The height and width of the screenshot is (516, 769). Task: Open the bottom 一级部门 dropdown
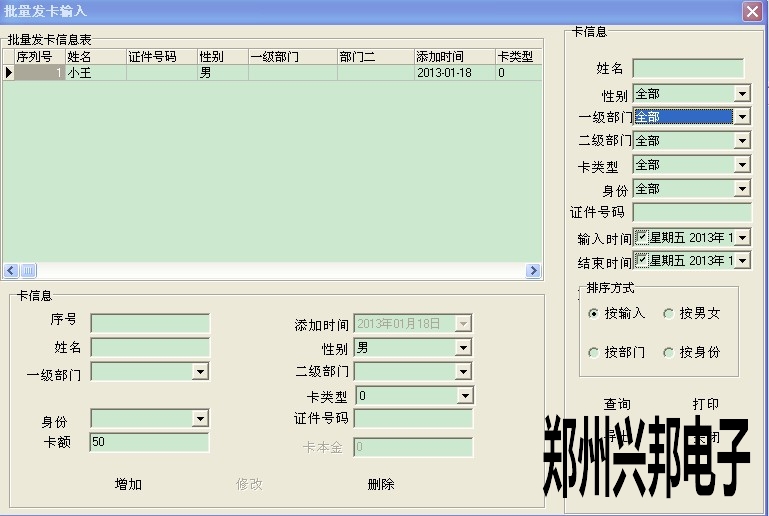pos(200,372)
